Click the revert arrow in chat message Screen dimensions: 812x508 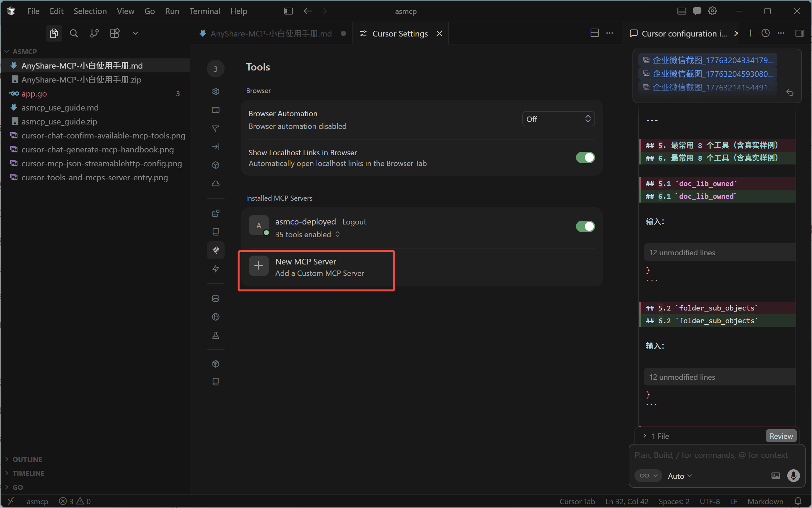click(x=790, y=93)
